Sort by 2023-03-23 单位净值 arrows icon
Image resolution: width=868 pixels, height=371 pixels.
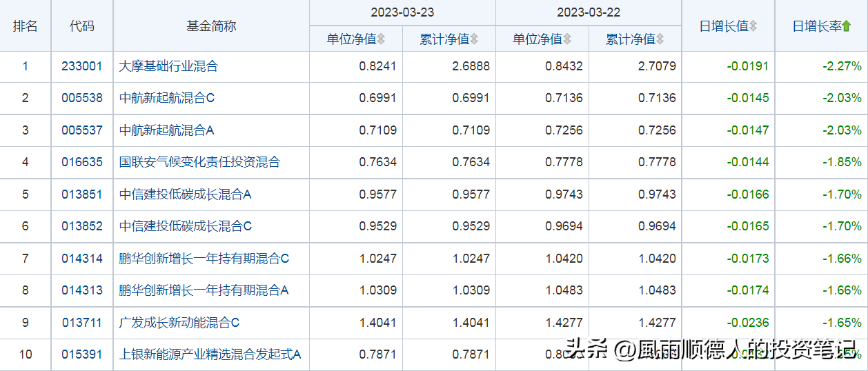point(382,39)
